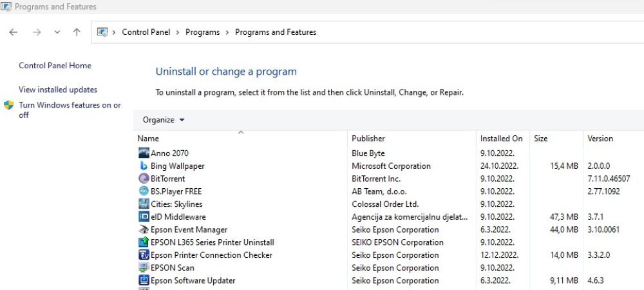644x290 pixels.
Task: Select the Bing Wallpaper entry
Action: pyautogui.click(x=178, y=166)
